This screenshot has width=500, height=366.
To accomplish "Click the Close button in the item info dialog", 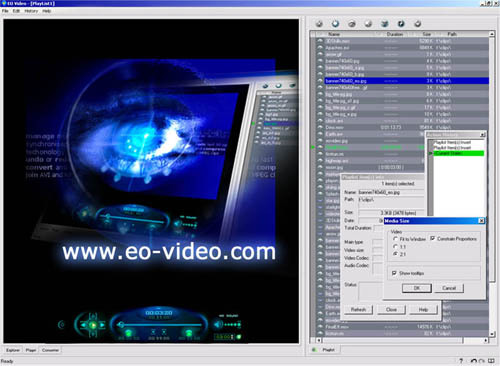I will [x=391, y=310].
